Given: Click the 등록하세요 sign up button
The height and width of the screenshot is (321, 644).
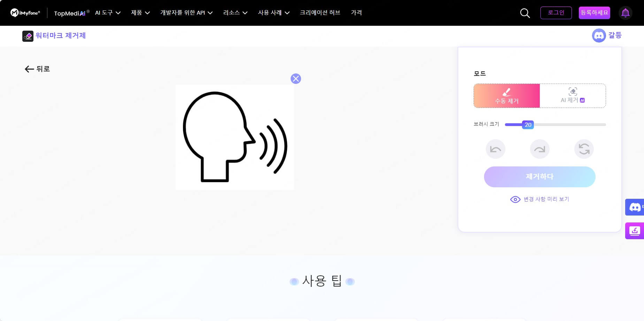Looking at the screenshot, I should [595, 13].
